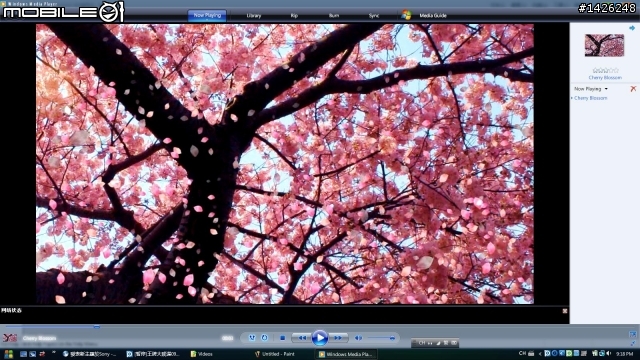Click the large Play button

320,338
